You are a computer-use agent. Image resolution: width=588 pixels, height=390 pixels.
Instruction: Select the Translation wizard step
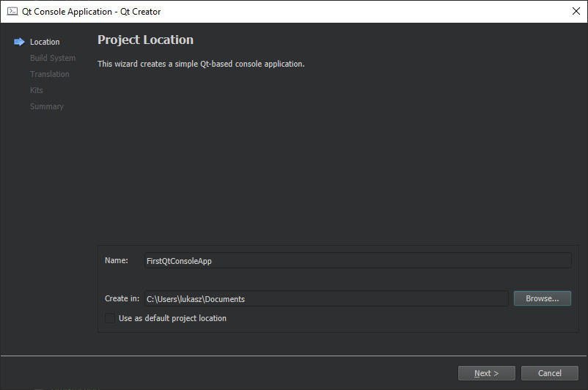coord(50,74)
